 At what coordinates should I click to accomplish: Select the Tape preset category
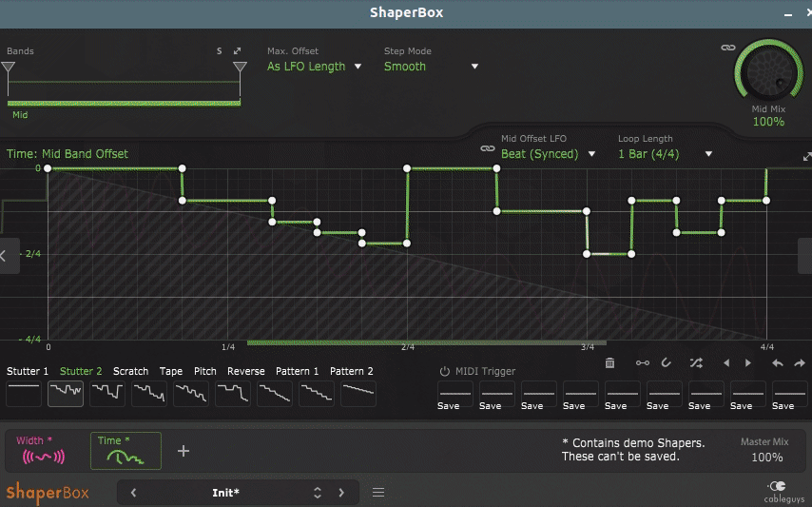point(171,371)
